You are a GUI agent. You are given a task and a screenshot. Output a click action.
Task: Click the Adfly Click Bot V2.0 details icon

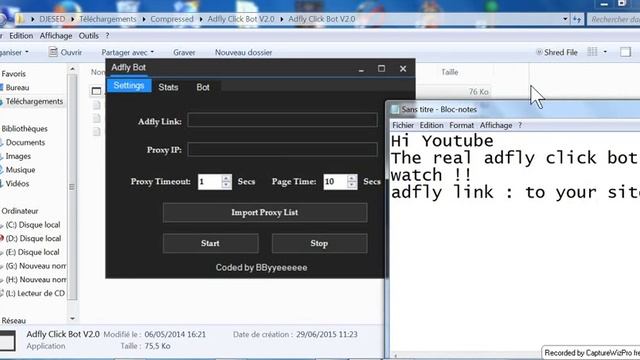pyautogui.click(x=7, y=341)
